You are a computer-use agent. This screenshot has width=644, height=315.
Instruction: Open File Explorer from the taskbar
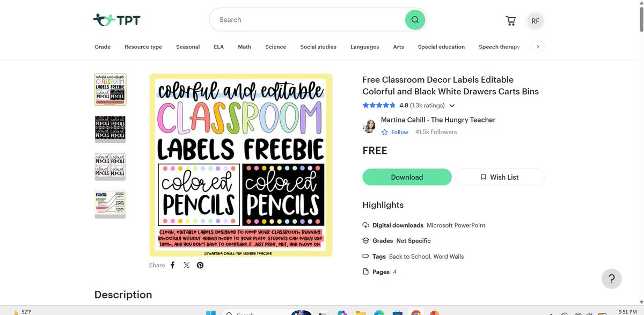pos(361,312)
